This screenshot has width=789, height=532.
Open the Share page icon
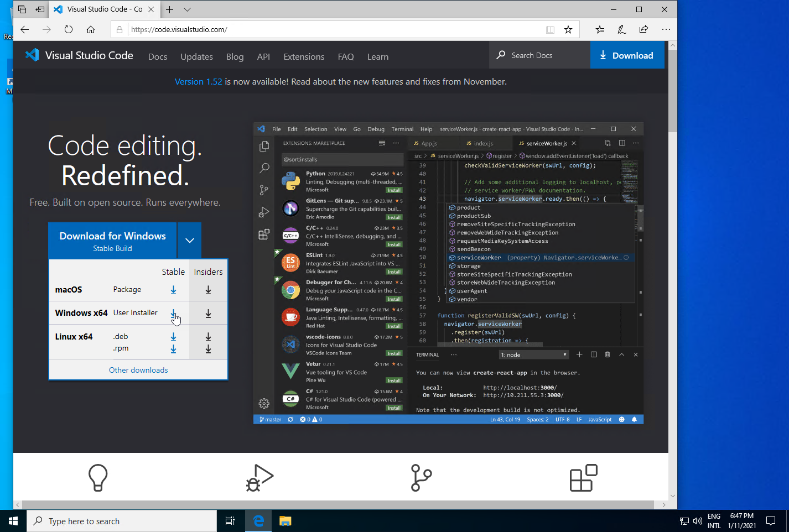coord(643,29)
